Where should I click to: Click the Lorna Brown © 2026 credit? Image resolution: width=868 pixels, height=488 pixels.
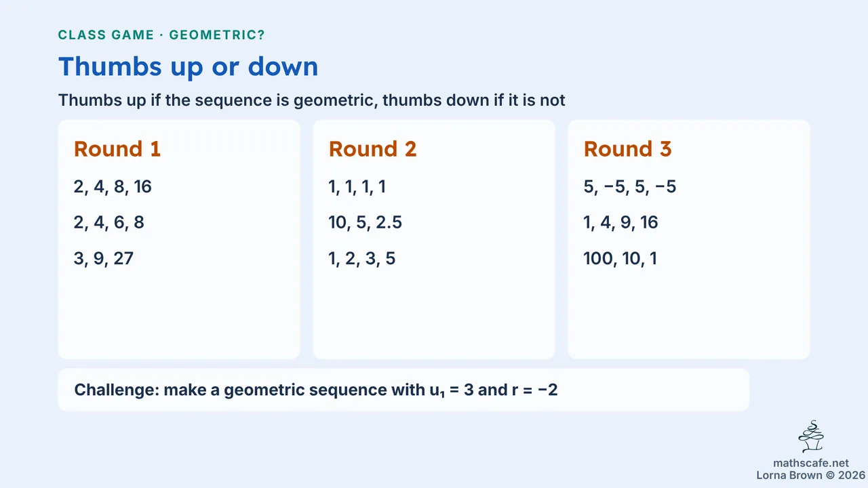(811, 475)
